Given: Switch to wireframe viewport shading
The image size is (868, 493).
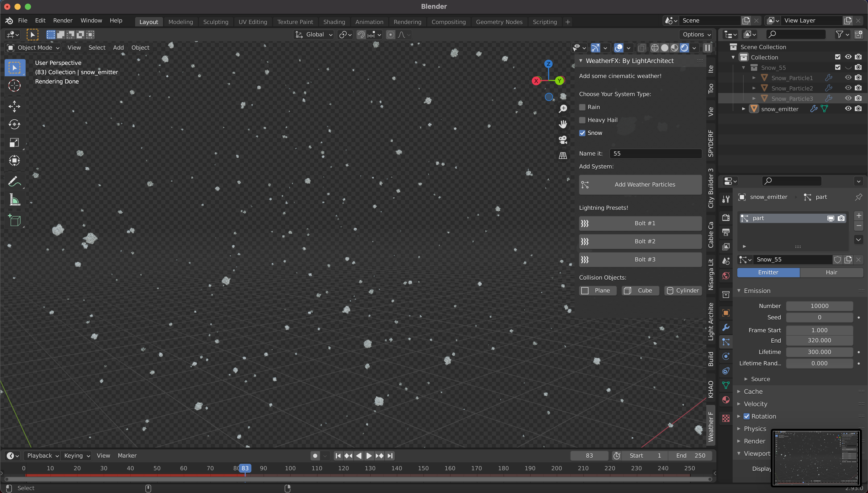Looking at the screenshot, I should (x=655, y=48).
